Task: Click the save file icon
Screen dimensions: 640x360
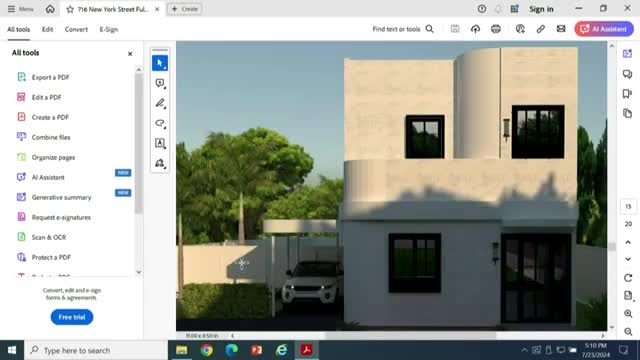Action: click(x=455, y=29)
